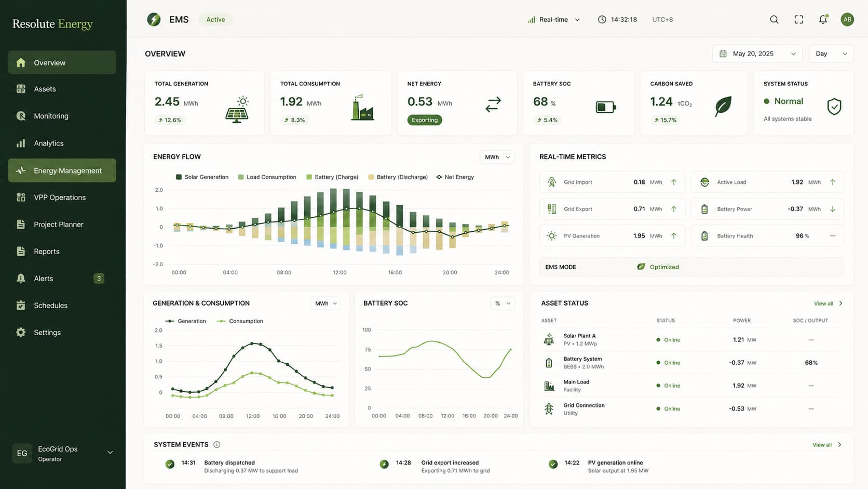Toggle Battery (Discharge) legend series

pyautogui.click(x=398, y=177)
